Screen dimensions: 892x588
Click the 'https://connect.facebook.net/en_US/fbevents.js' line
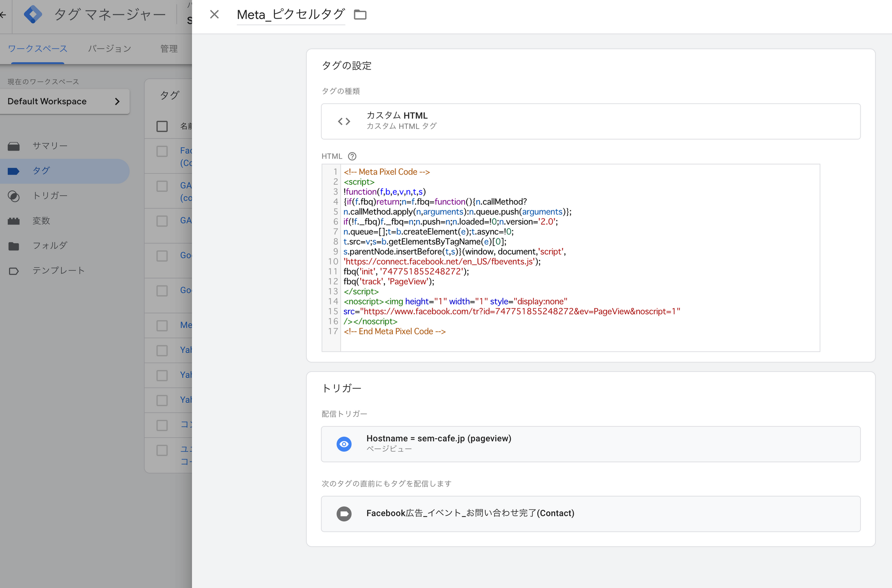[x=442, y=262]
